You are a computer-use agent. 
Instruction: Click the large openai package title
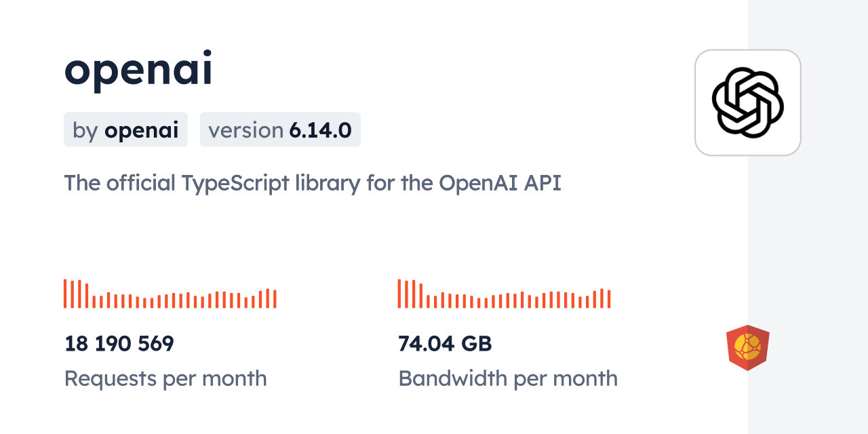(x=138, y=70)
